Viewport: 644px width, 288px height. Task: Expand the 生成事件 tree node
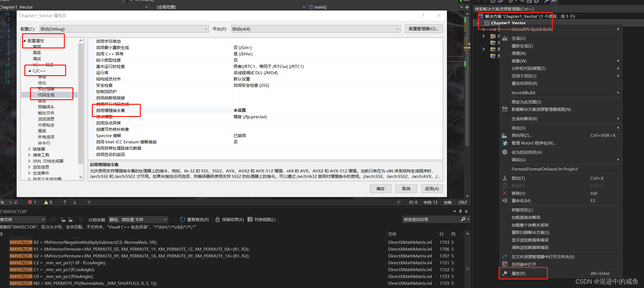tap(30, 173)
